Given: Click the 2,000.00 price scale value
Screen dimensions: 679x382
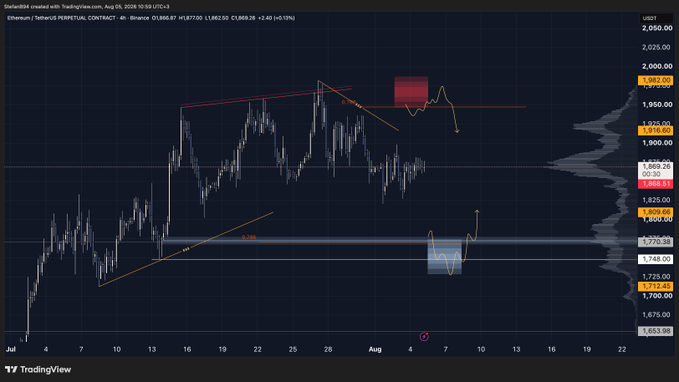Looking at the screenshot, I should tap(657, 66).
